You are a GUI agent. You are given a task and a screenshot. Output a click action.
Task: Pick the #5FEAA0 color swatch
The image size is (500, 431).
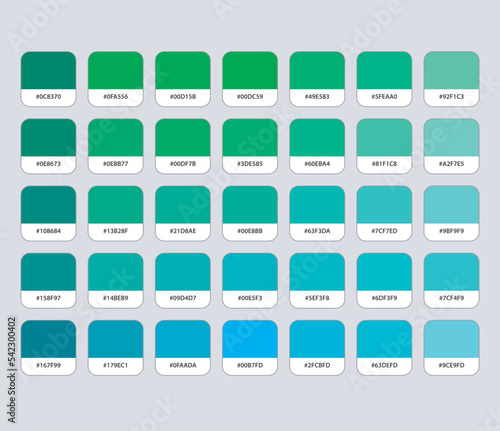point(384,79)
